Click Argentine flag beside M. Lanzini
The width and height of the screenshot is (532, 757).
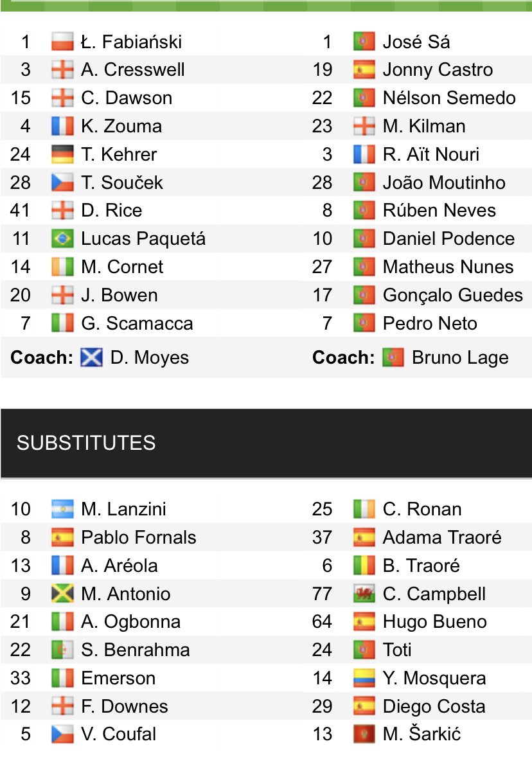(62, 509)
